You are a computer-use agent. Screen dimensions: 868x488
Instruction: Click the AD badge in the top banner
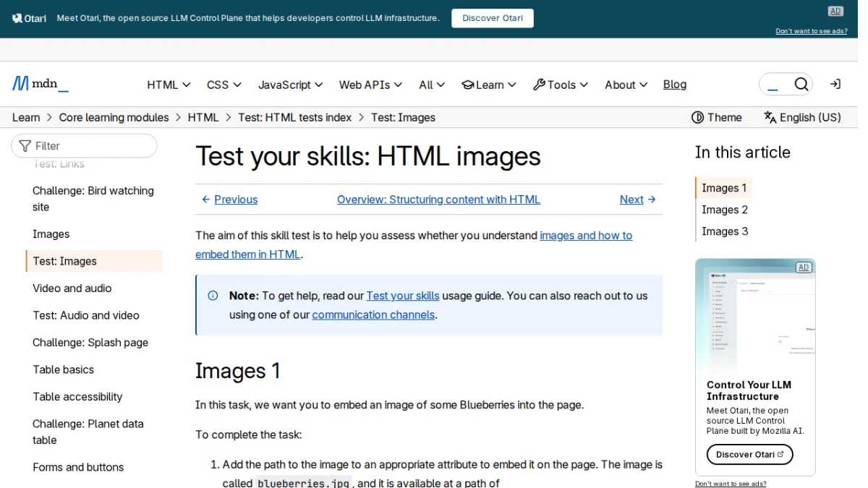pos(836,11)
